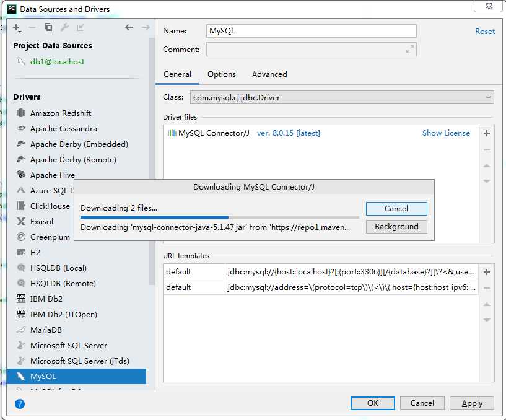
Task: Switch to the General tab
Action: click(177, 74)
